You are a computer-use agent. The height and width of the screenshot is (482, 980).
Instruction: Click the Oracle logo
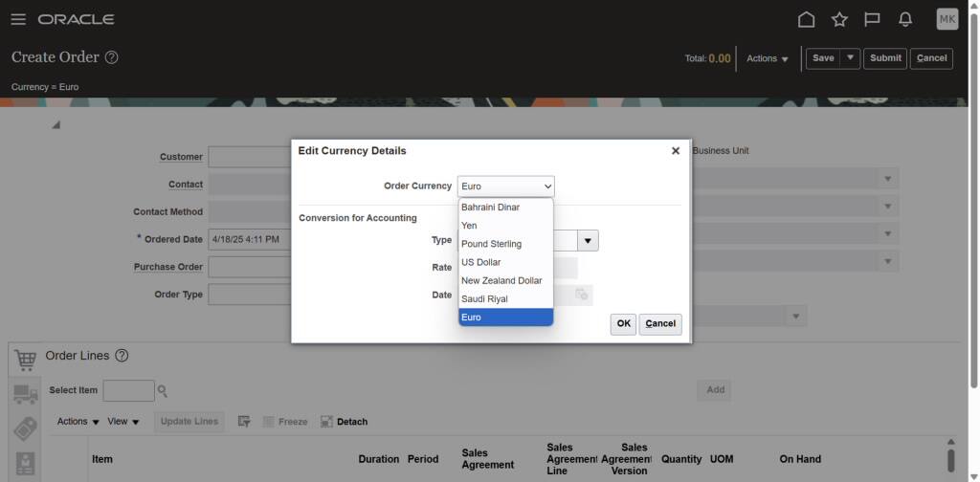(76, 19)
